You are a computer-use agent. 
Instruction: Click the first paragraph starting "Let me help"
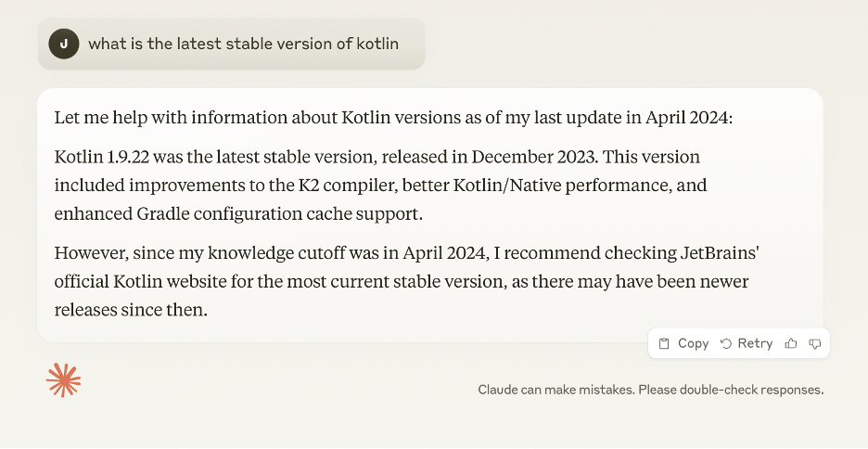pos(393,119)
